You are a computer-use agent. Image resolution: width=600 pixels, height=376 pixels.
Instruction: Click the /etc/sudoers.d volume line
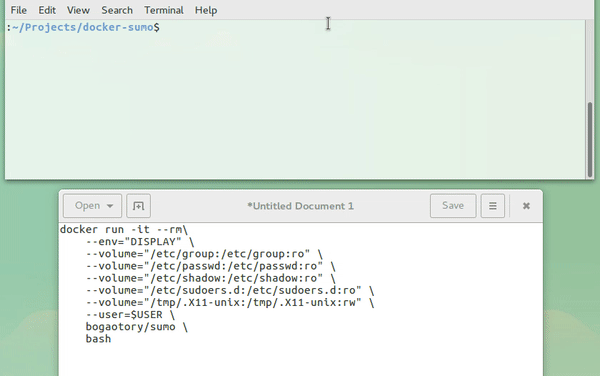230,290
